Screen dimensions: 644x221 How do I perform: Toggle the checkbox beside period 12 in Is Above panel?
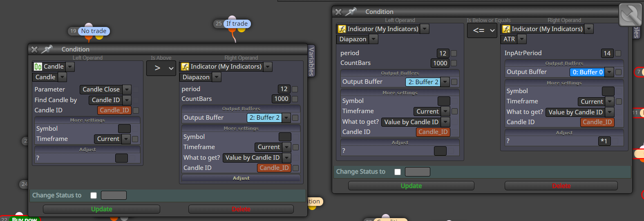tap(295, 89)
